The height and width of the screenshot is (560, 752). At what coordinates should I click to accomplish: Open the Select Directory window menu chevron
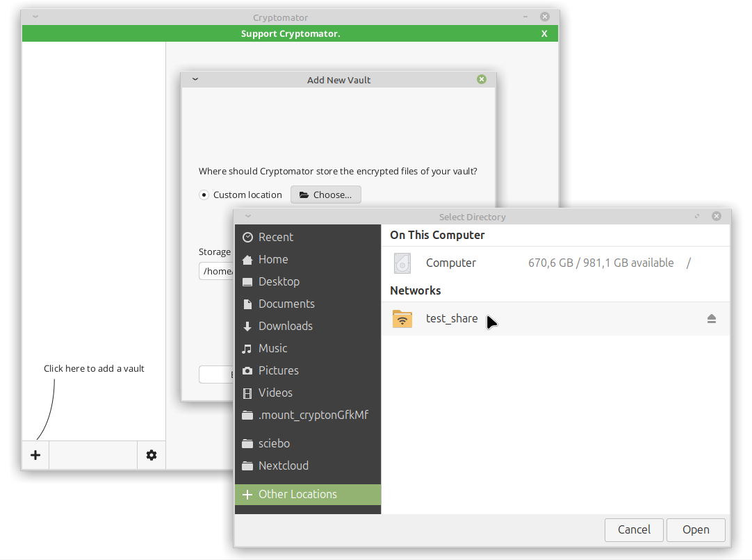[248, 216]
